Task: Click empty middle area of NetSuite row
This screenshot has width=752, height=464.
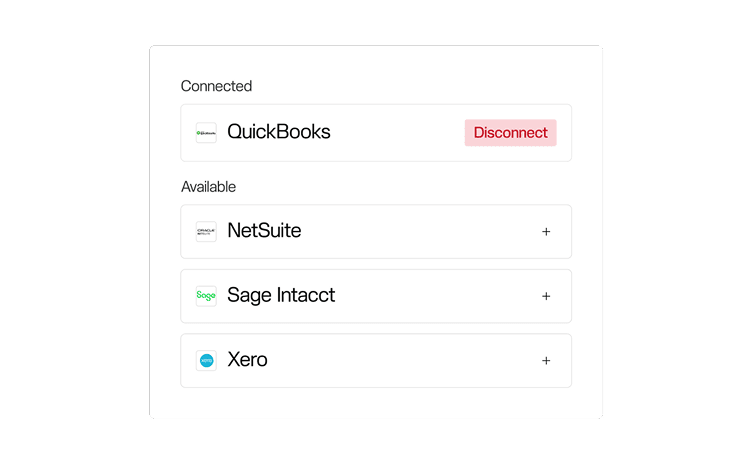Action: 420,232
